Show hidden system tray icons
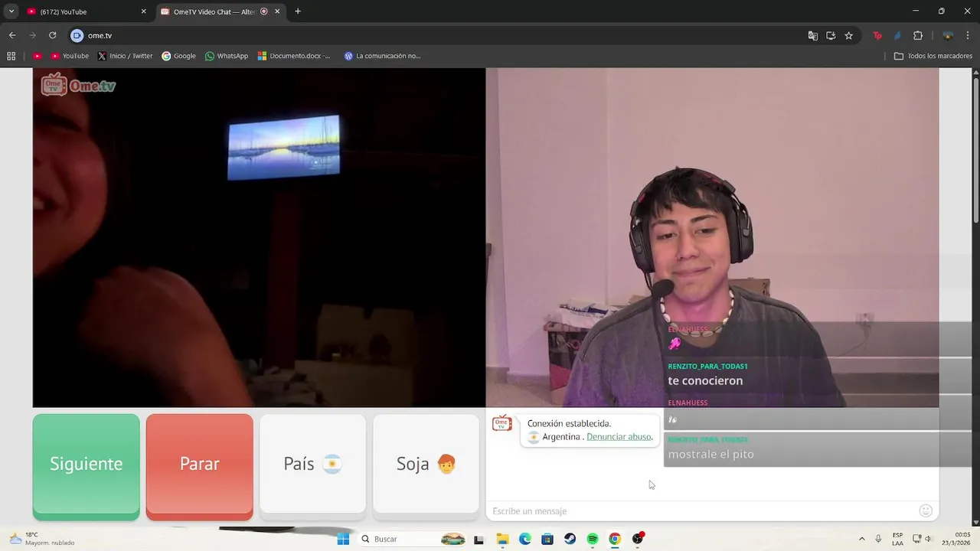Image resolution: width=980 pixels, height=551 pixels. coord(861,539)
